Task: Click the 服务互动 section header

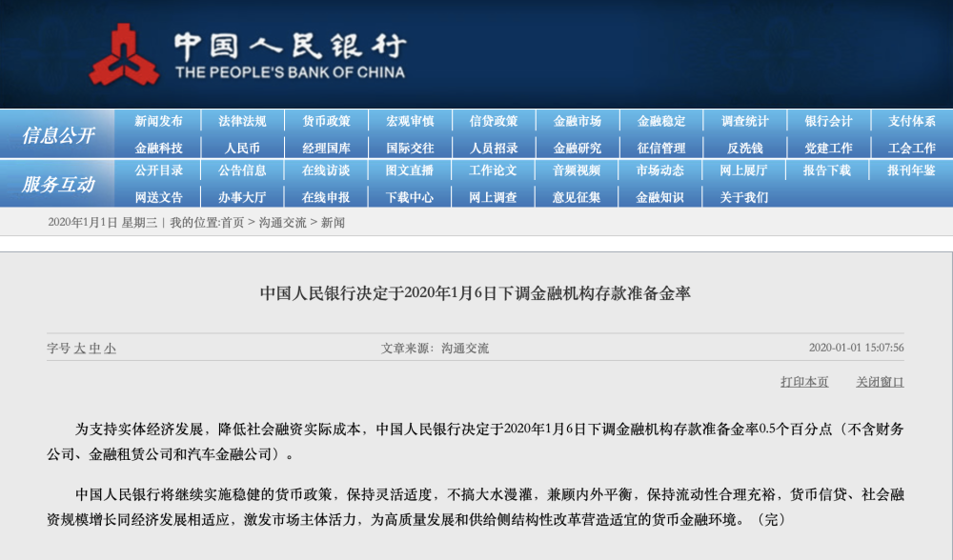Action: click(x=58, y=184)
